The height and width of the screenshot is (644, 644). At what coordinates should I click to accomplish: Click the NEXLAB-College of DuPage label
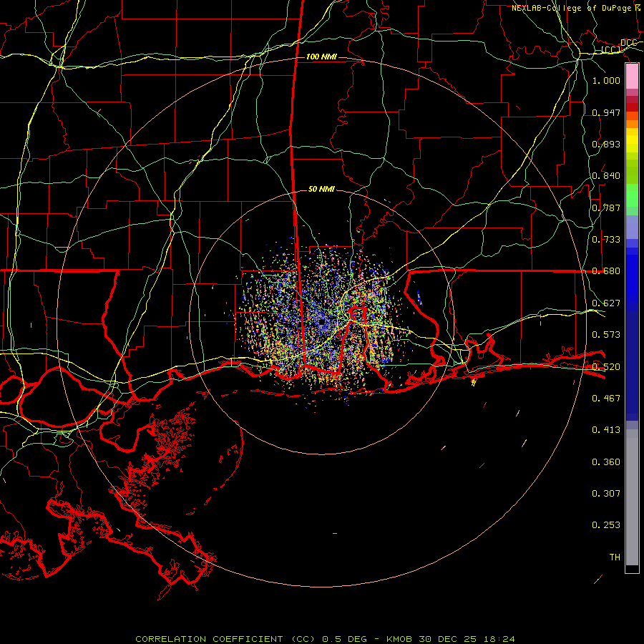[x=577, y=8]
